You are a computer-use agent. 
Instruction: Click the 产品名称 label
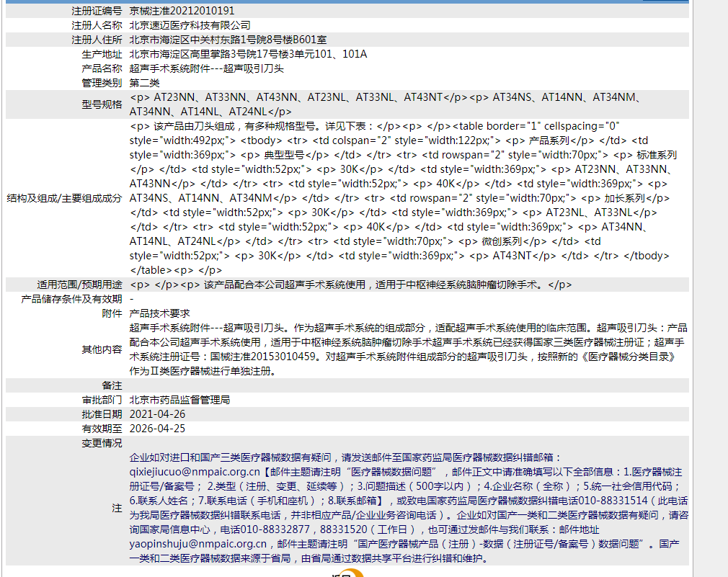click(102, 68)
